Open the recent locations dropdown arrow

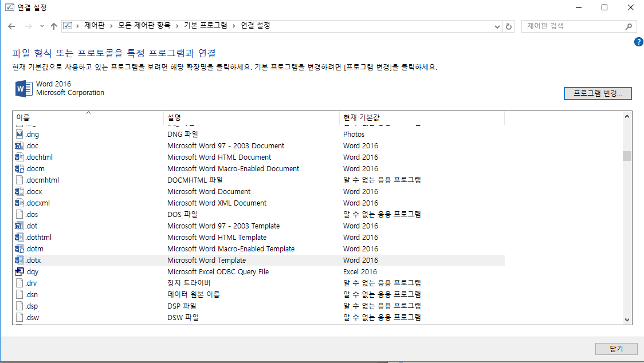pos(42,26)
